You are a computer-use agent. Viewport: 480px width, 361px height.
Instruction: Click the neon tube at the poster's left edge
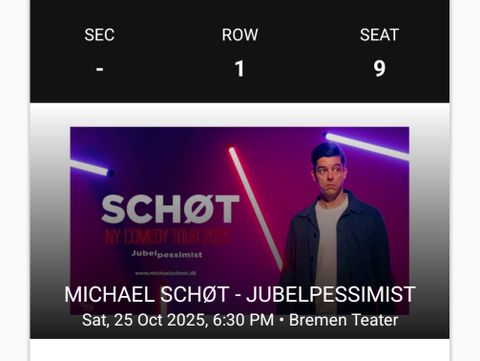tap(89, 168)
